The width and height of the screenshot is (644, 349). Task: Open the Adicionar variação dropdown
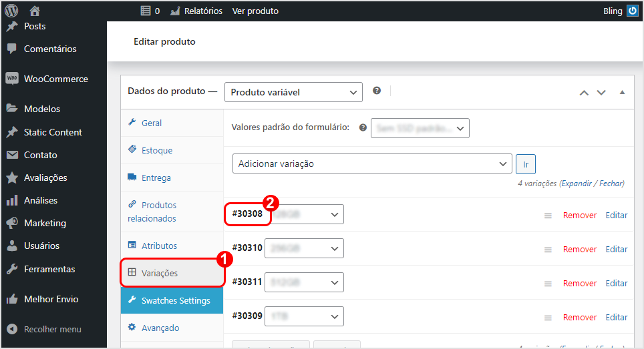372,163
